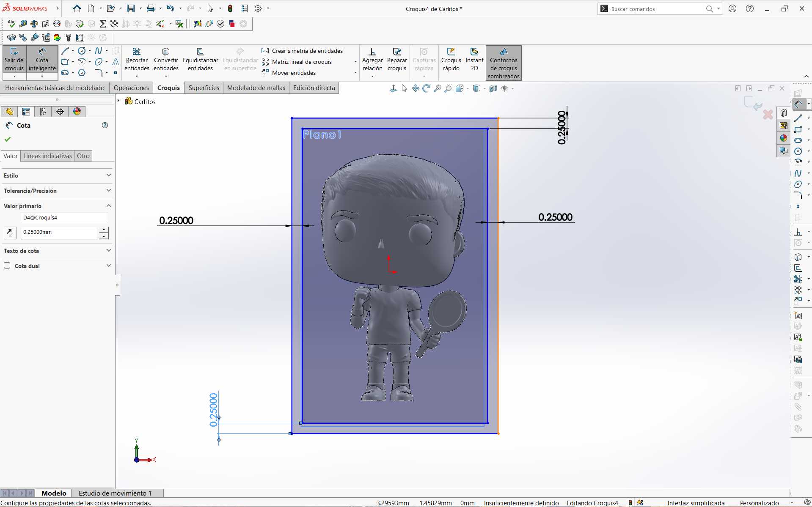Click the spell check Abc icon

11,24
